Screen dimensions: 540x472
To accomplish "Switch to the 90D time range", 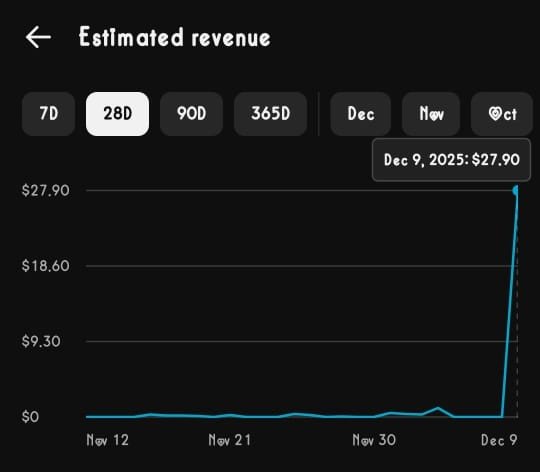I will [x=191, y=114].
